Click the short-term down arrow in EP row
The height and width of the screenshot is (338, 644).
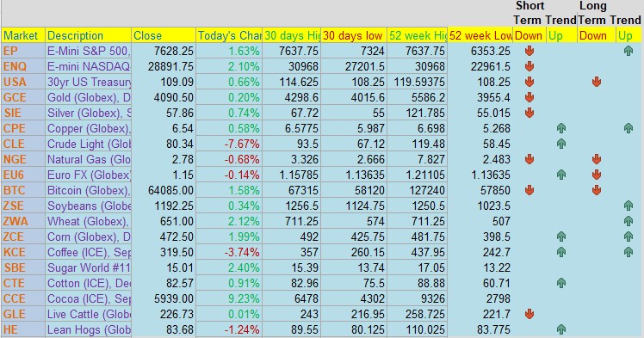tap(529, 51)
